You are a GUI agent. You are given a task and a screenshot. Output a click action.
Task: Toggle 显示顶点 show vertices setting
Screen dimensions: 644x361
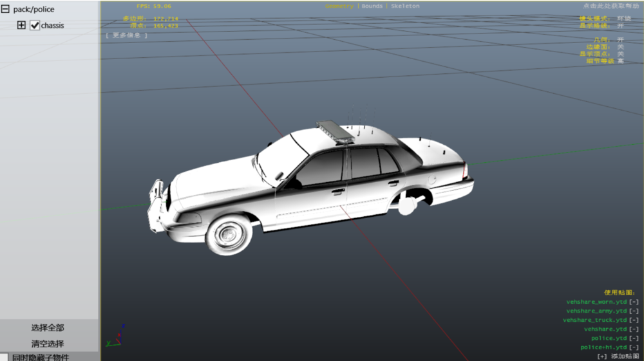620,54
